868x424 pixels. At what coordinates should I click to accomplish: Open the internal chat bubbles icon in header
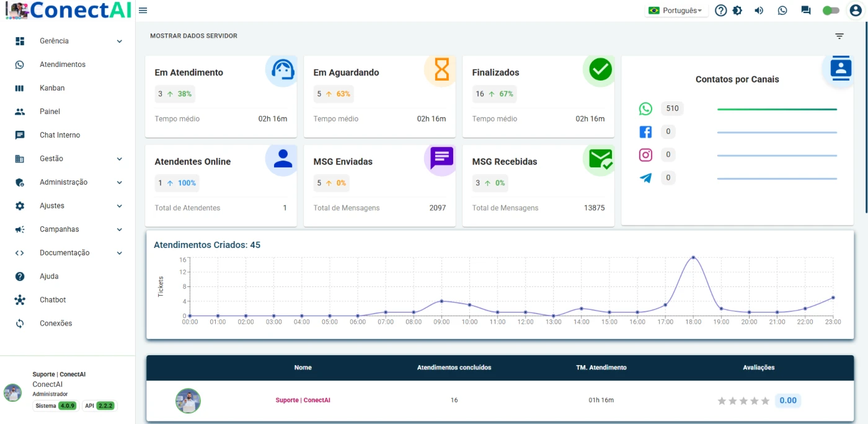(x=806, y=11)
